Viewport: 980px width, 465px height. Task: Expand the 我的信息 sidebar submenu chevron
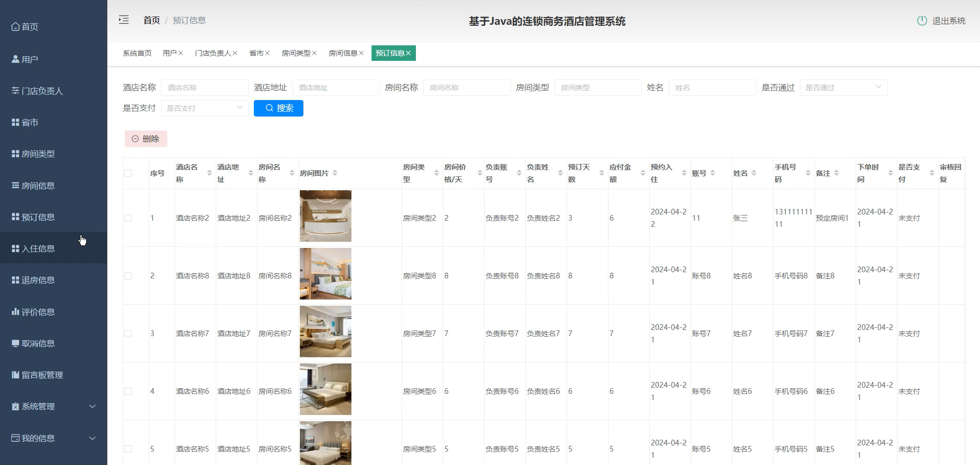(x=92, y=438)
